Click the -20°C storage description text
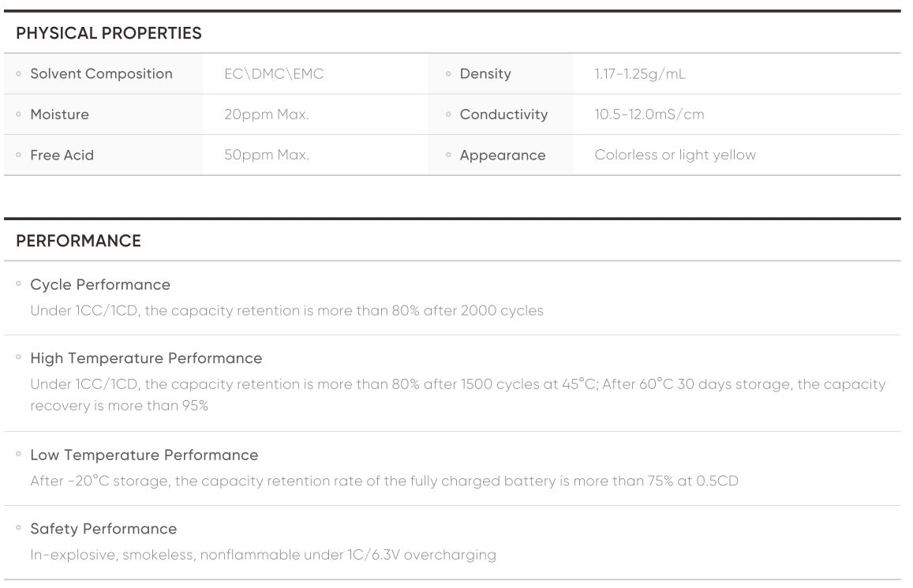 coord(384,481)
